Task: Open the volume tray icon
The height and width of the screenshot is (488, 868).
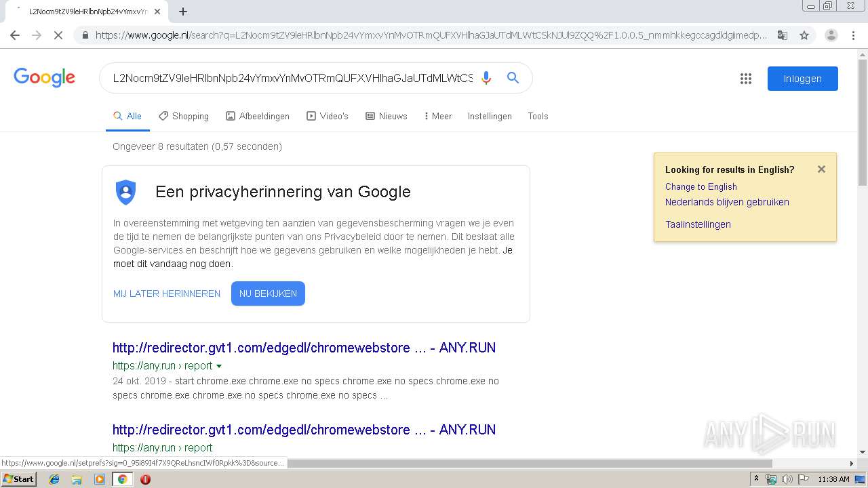Action: 787,479
